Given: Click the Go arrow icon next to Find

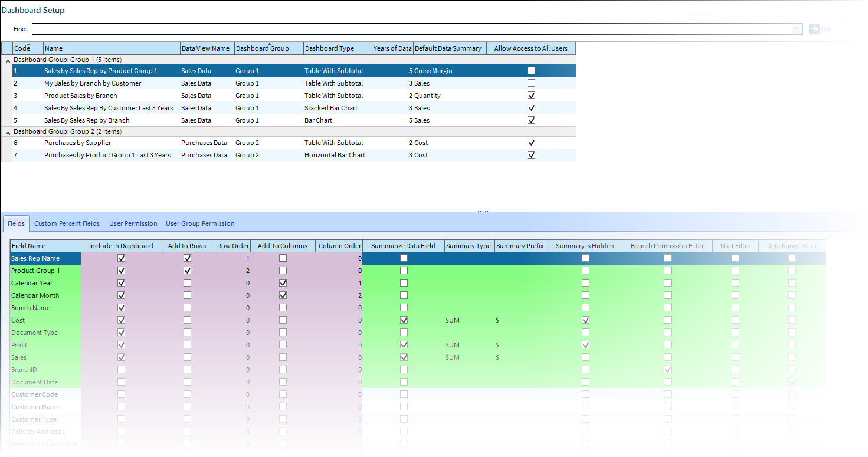Looking at the screenshot, I should point(814,29).
